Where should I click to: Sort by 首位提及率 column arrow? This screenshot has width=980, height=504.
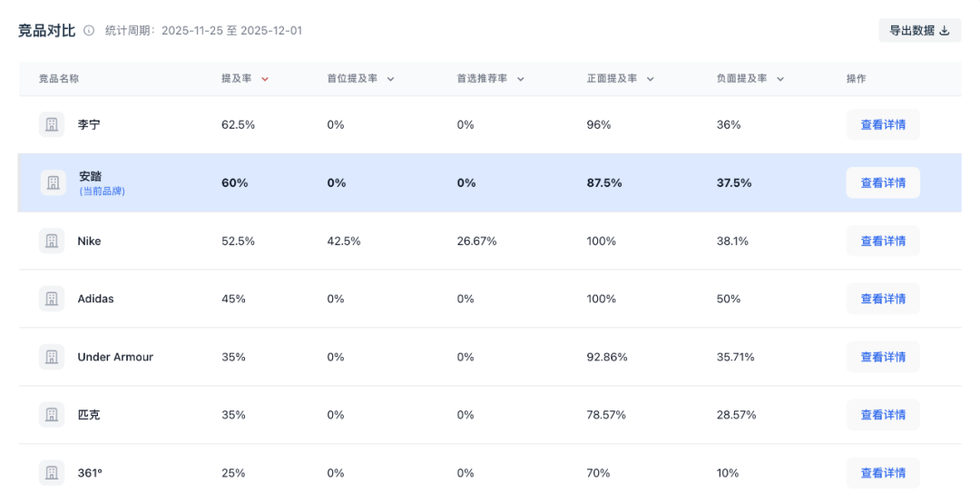[x=390, y=79]
